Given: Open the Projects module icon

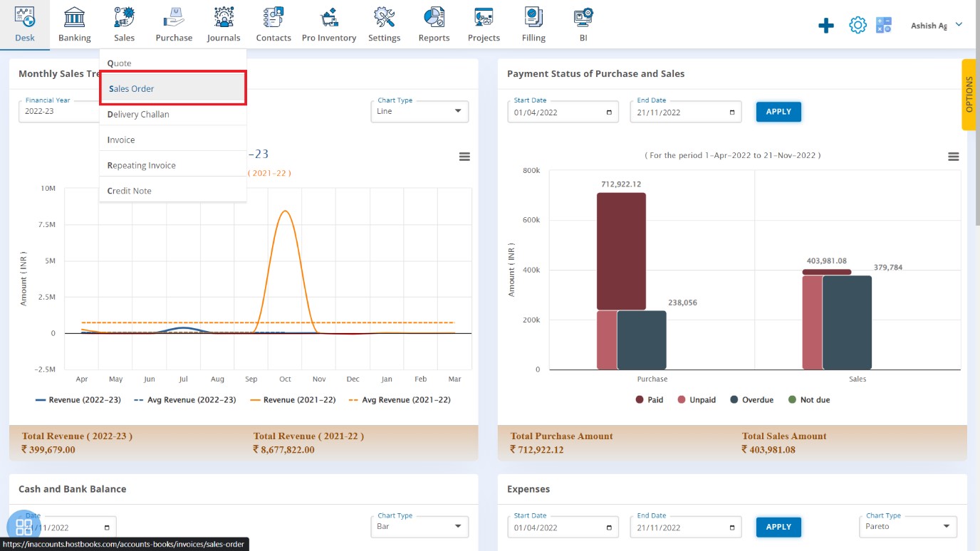Looking at the screenshot, I should pyautogui.click(x=484, y=17).
